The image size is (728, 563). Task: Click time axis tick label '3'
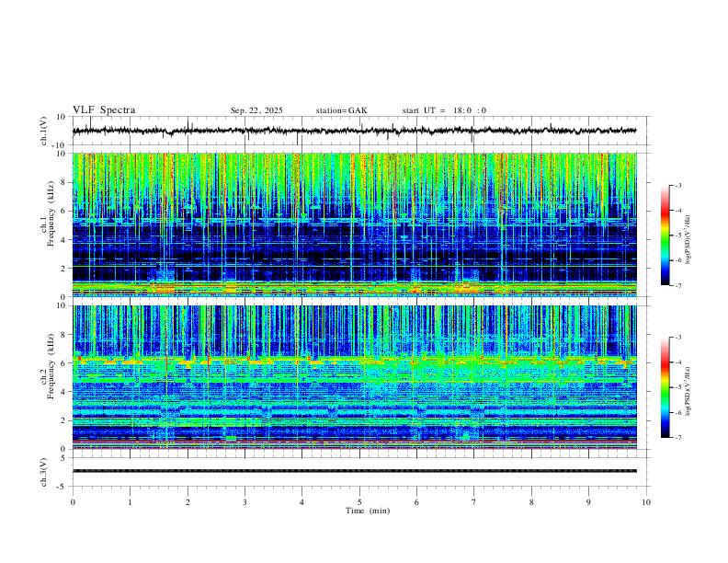tap(245, 502)
